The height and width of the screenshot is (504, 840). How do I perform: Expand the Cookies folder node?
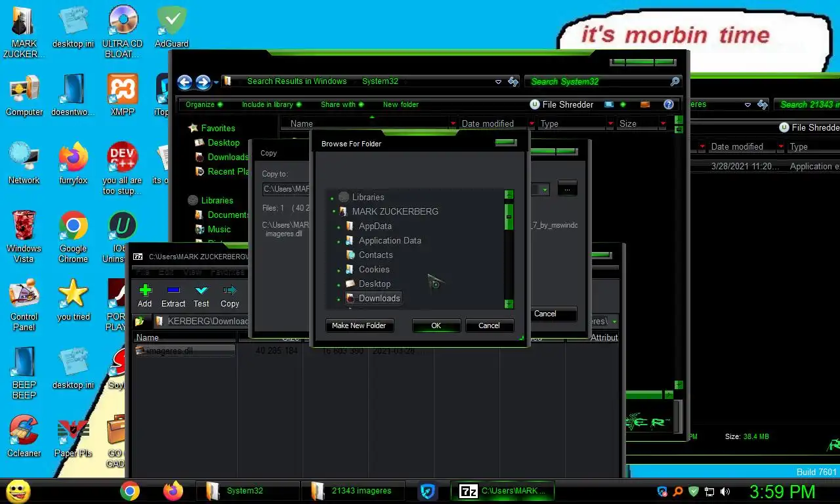click(339, 270)
